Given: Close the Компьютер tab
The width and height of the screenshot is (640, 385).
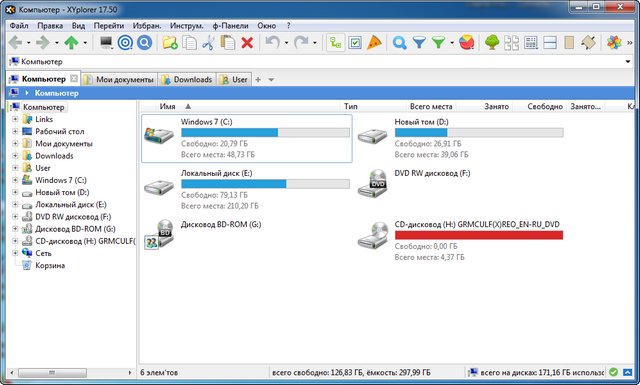Looking at the screenshot, I should tap(73, 78).
